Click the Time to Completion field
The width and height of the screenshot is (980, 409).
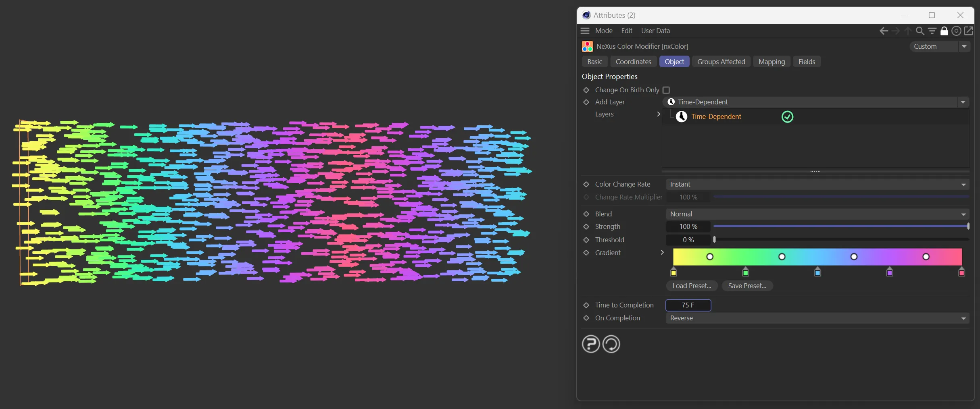688,305
